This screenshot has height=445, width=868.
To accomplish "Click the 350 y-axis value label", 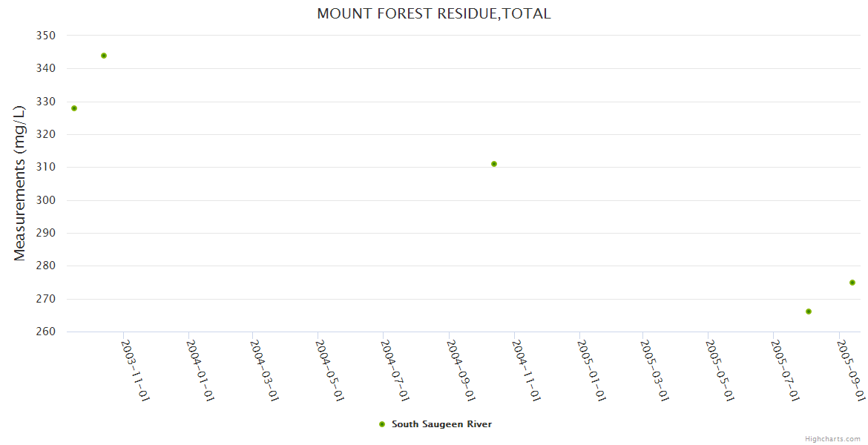I will pos(46,36).
